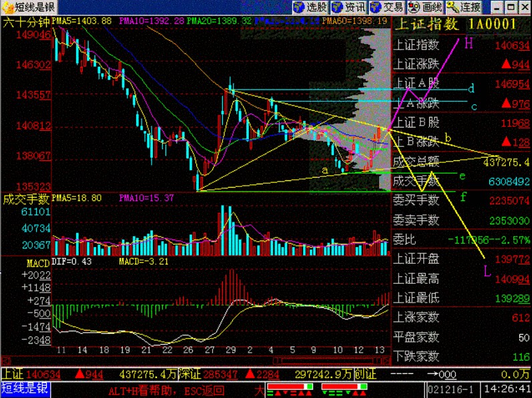The image size is (532, 398).
Task: Select the 委比 row value
Action: click(489, 240)
